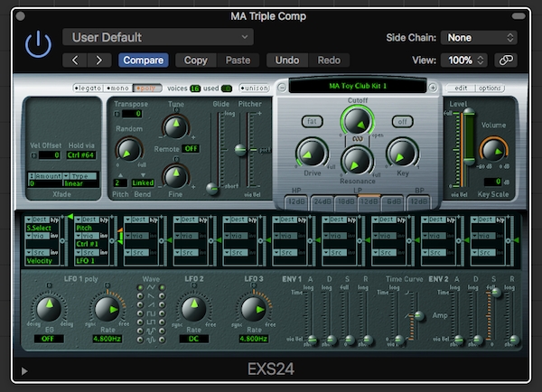Image resolution: width=542 pixels, height=392 pixels.
Task: Click the Undo button
Action: point(287,61)
